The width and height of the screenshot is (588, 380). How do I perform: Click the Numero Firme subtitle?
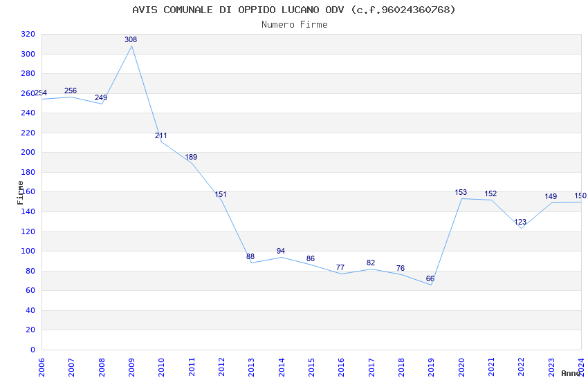tap(295, 24)
